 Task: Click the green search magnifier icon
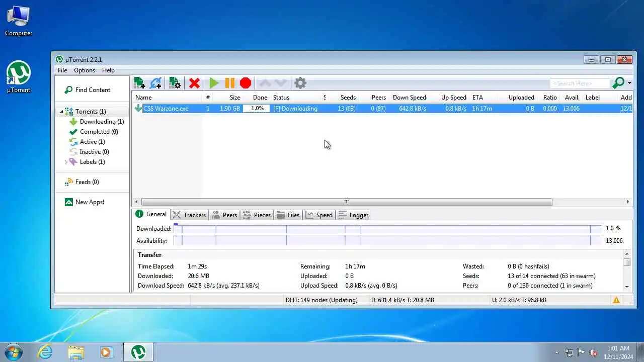[x=618, y=83]
